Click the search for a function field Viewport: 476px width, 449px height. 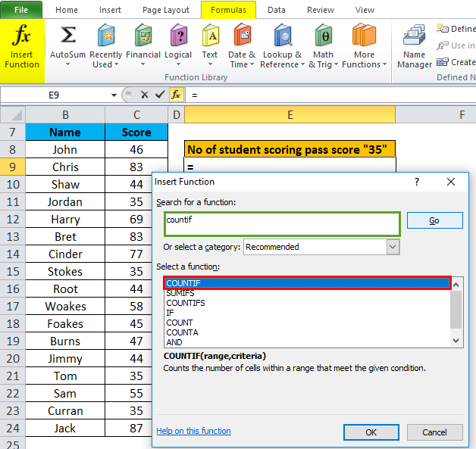pos(282,223)
